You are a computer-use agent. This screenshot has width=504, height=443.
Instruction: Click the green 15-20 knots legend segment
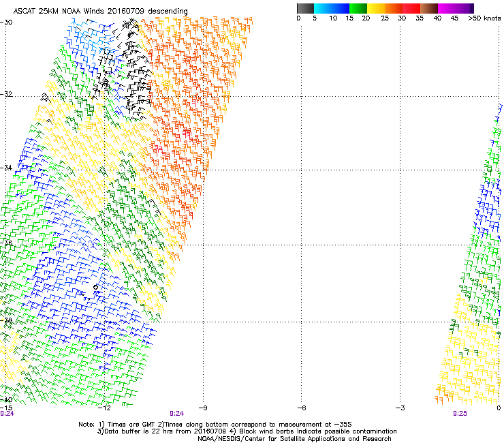tap(358, 8)
